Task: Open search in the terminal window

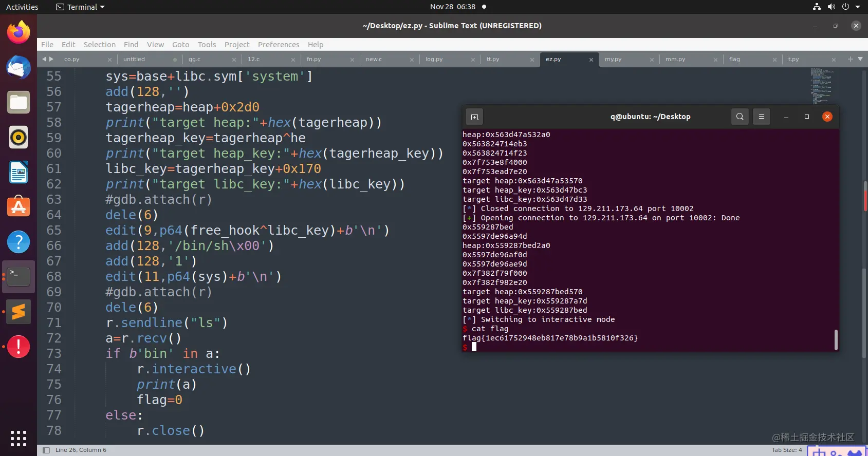Action: click(740, 117)
